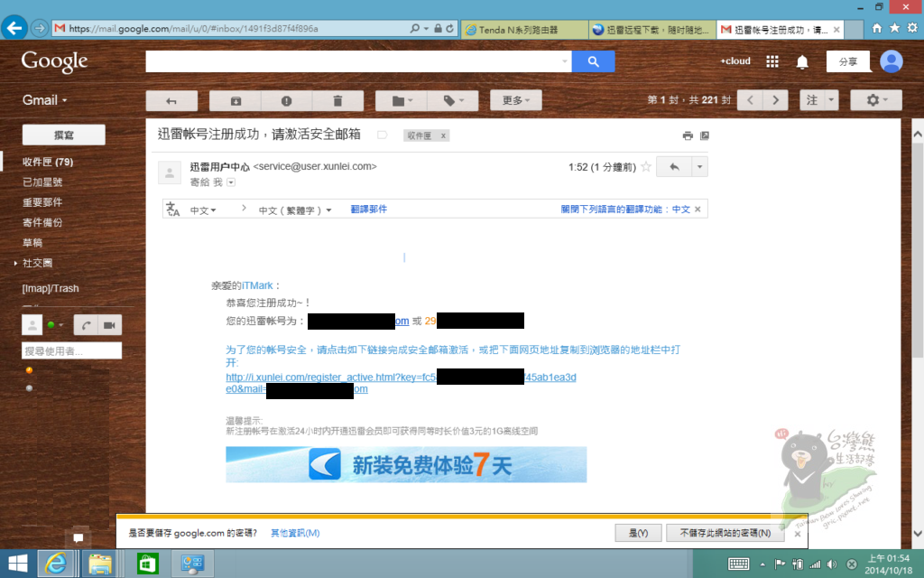Start a video call in chat panel

point(109,325)
